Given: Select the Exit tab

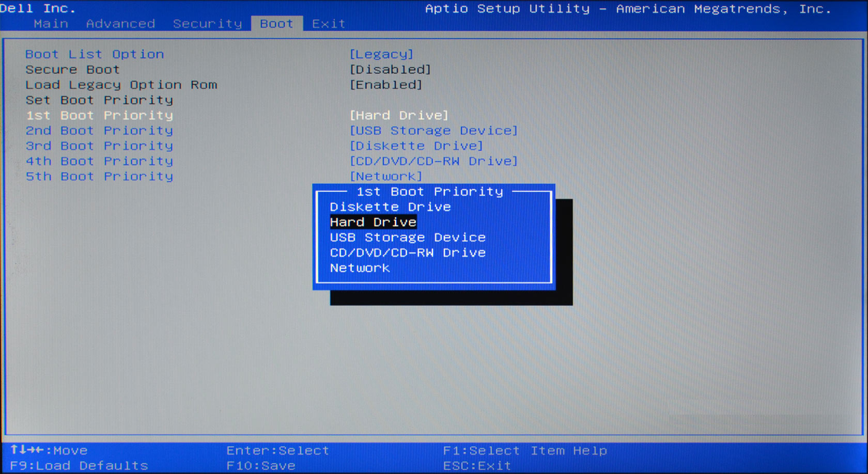Looking at the screenshot, I should 329,24.
